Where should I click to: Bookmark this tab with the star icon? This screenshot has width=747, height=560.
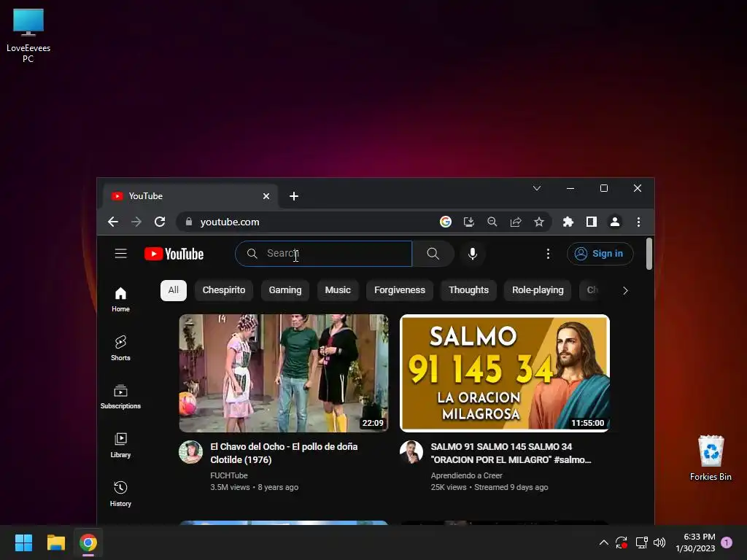[539, 222]
